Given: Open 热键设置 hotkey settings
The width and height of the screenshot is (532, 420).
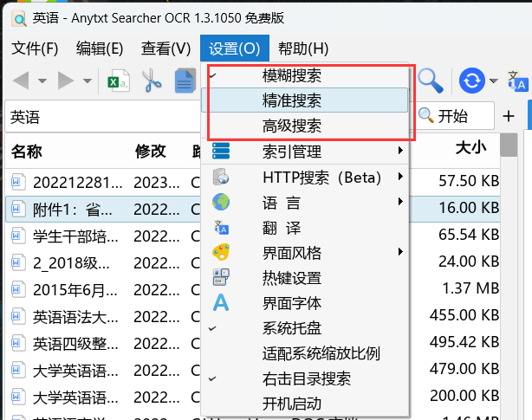Looking at the screenshot, I should [305, 278].
